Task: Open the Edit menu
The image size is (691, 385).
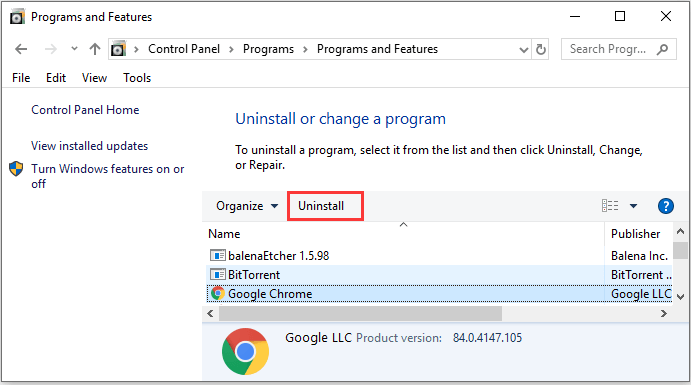Action: tap(56, 78)
